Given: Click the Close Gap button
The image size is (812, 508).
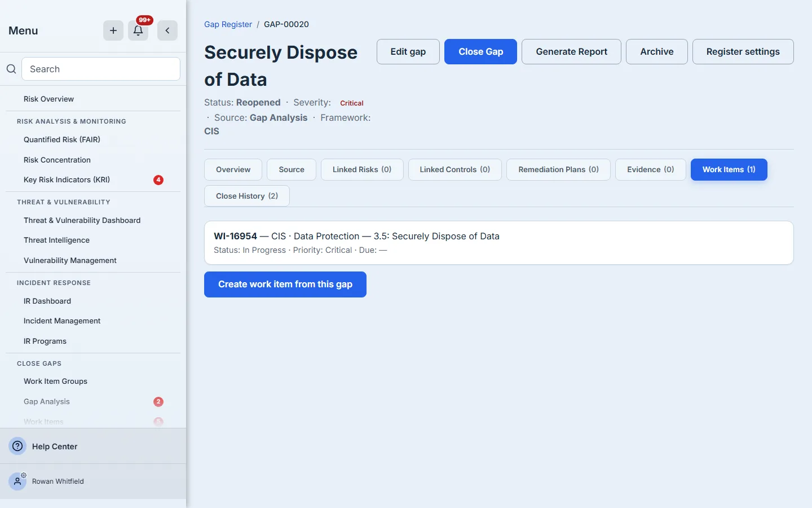Looking at the screenshot, I should click(480, 51).
